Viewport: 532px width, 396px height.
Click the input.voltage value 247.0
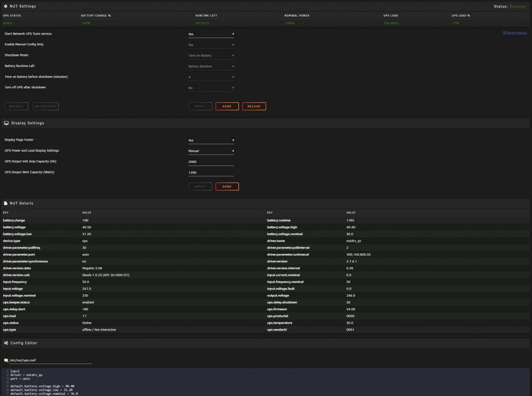pos(87,289)
